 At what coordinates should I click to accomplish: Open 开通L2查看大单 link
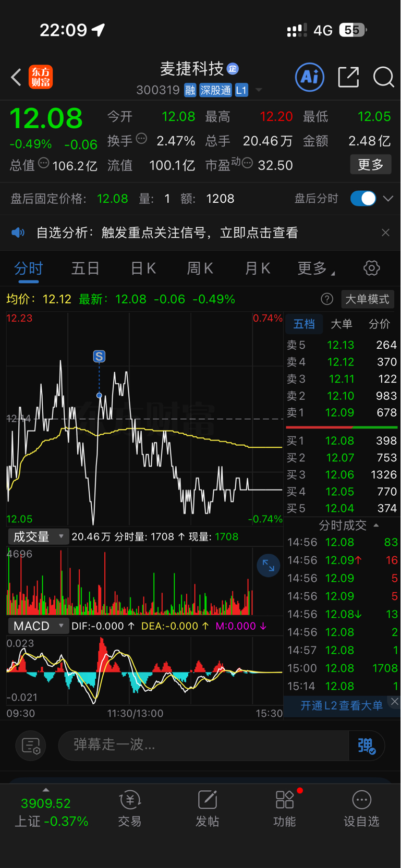click(x=342, y=706)
